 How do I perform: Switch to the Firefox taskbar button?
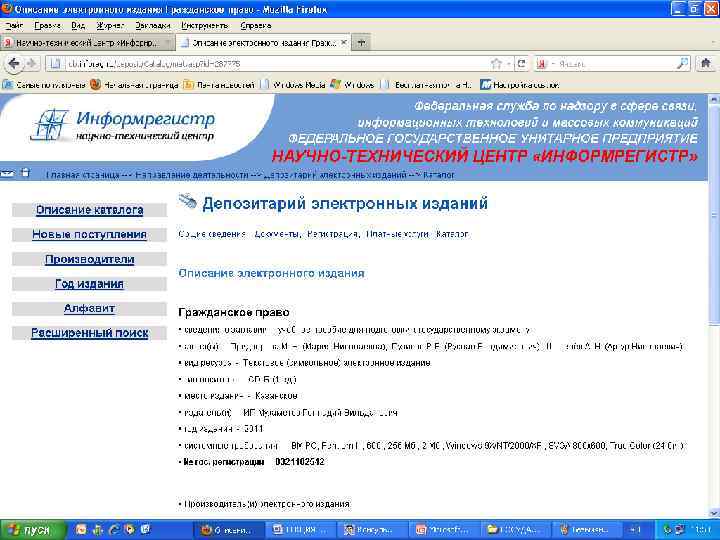(x=228, y=530)
